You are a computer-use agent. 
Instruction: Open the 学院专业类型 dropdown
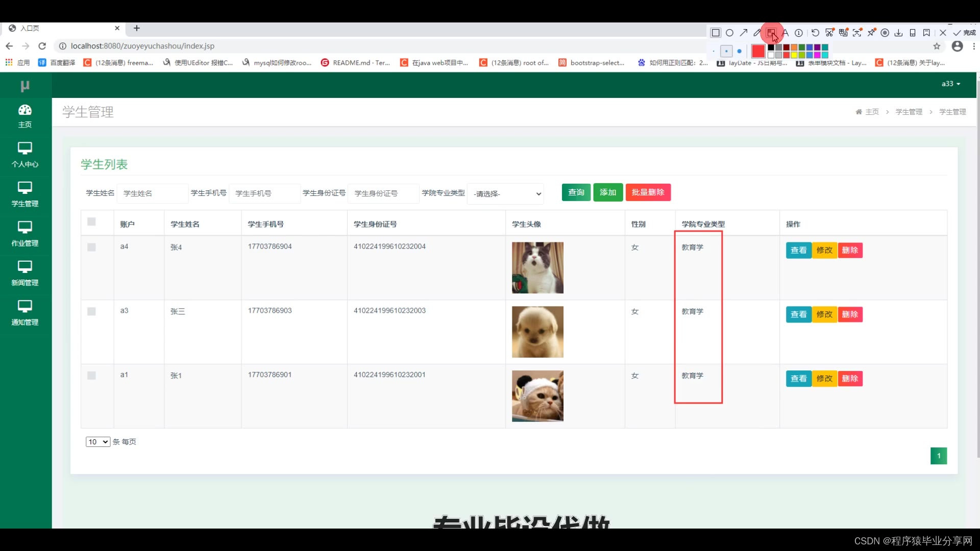(505, 194)
